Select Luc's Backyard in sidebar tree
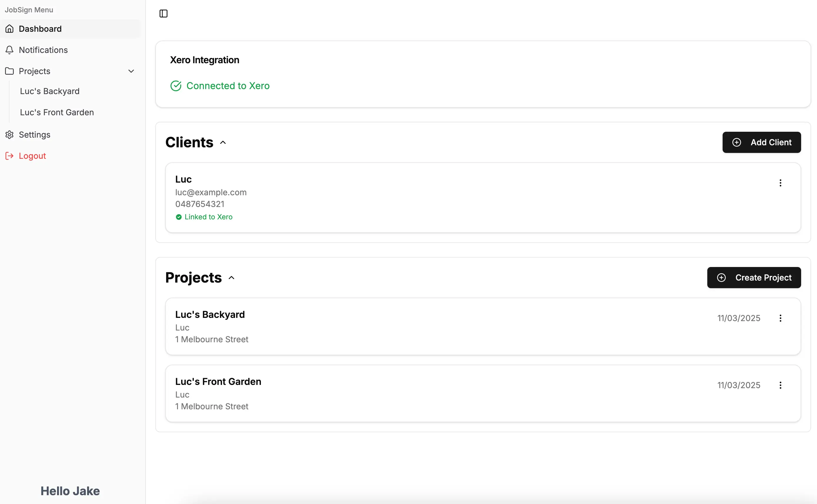 tap(50, 91)
